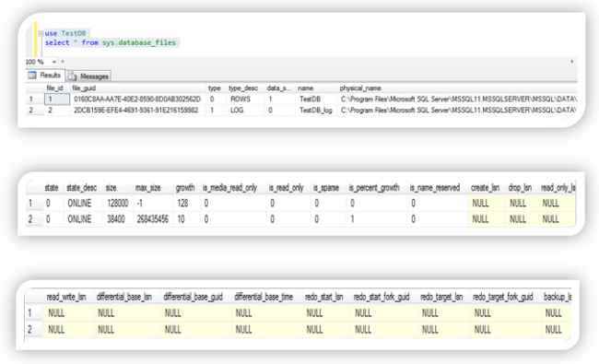The image size is (599, 364).
Task: Click the 'use TestDB' code line
Action: click(65, 33)
